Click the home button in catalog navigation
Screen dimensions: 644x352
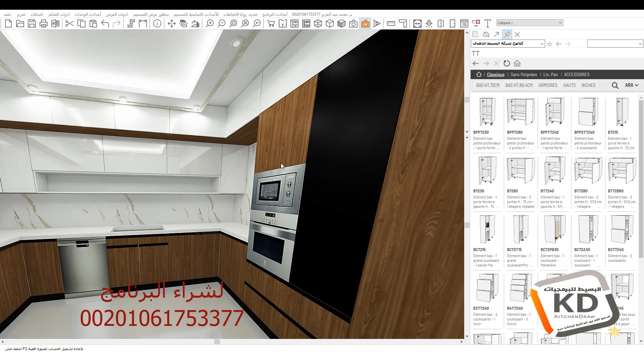click(x=518, y=63)
